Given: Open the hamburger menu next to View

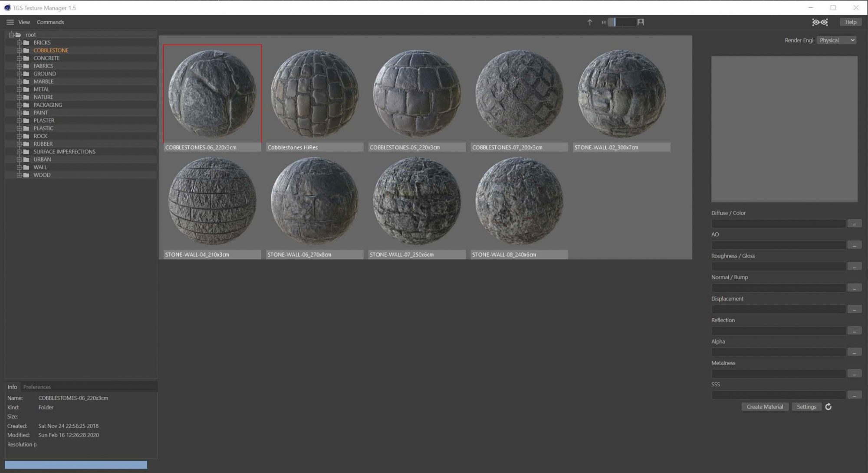Looking at the screenshot, I should [10, 22].
